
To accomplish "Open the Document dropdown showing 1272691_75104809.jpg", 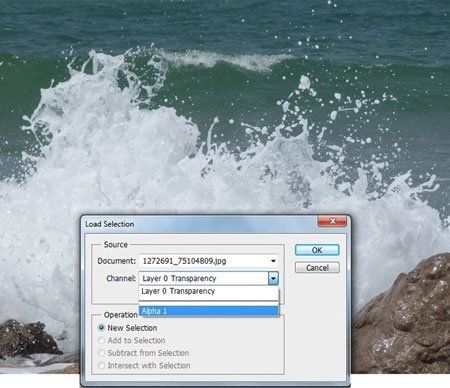I will (209, 261).
